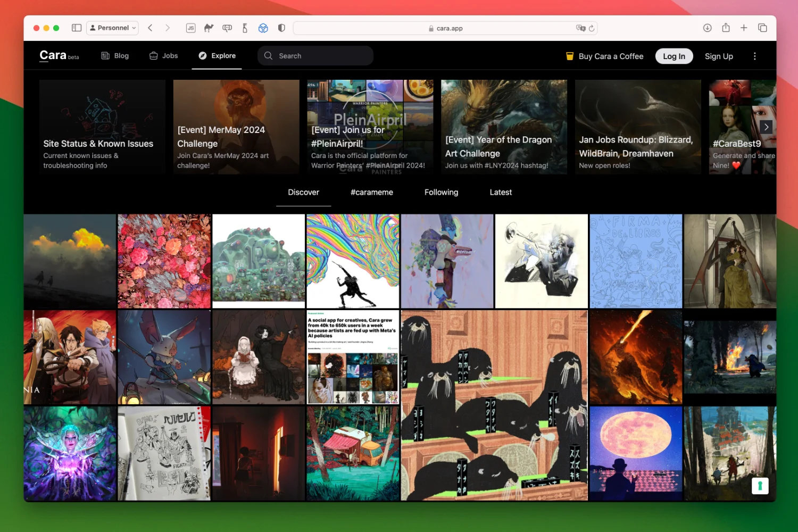The height and width of the screenshot is (532, 798).
Task: Open Safari downloads icon
Action: click(x=708, y=28)
